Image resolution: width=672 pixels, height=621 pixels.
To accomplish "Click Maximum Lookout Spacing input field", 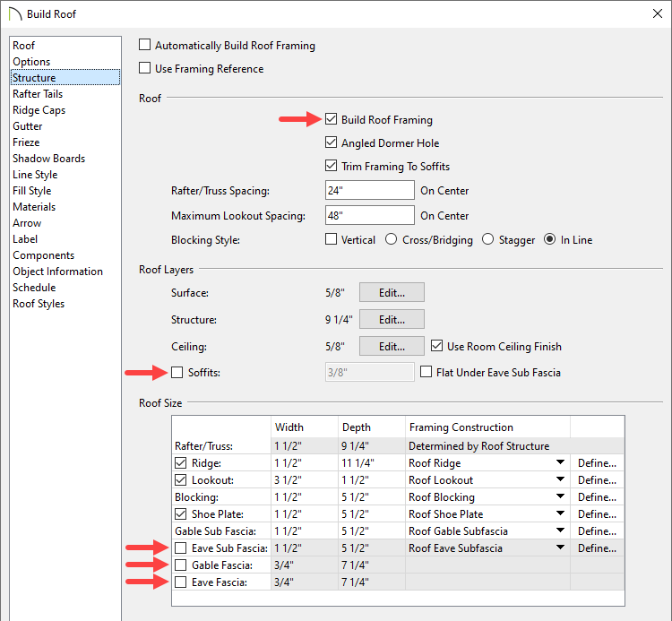I will [369, 215].
